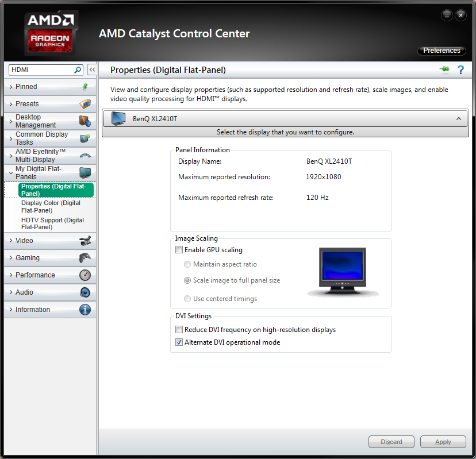This screenshot has width=476, height=459.
Task: Click the AMD Eyefinity Multi-Display icon
Action: [85, 156]
